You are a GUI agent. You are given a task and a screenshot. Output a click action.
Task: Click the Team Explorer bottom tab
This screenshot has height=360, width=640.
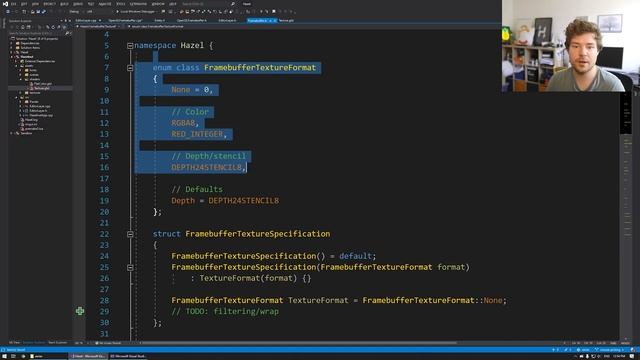coord(58,343)
